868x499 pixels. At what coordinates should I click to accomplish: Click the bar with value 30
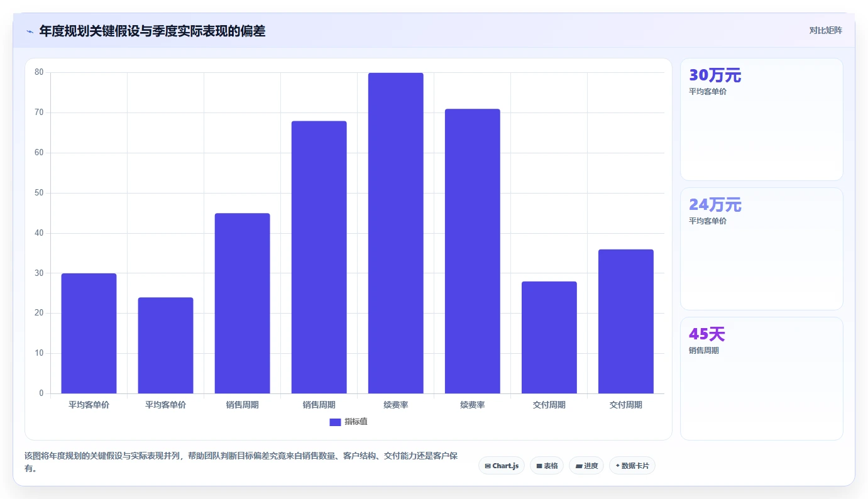[x=89, y=334]
